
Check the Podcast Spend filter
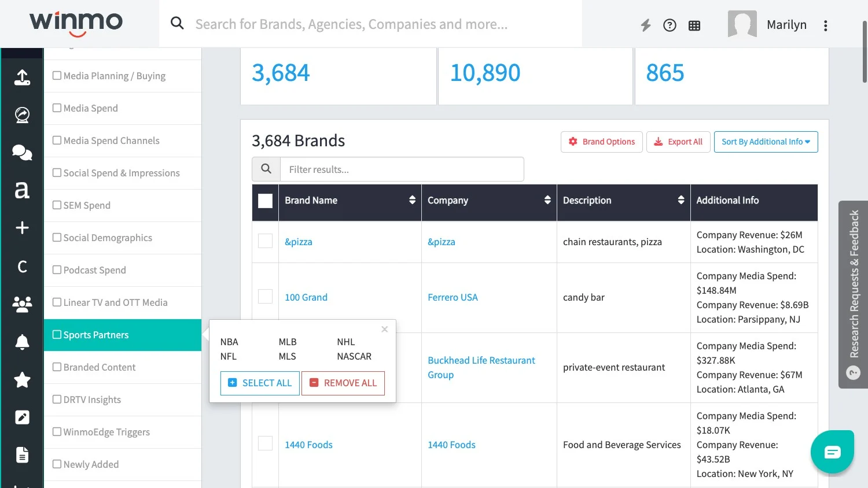[x=57, y=269]
